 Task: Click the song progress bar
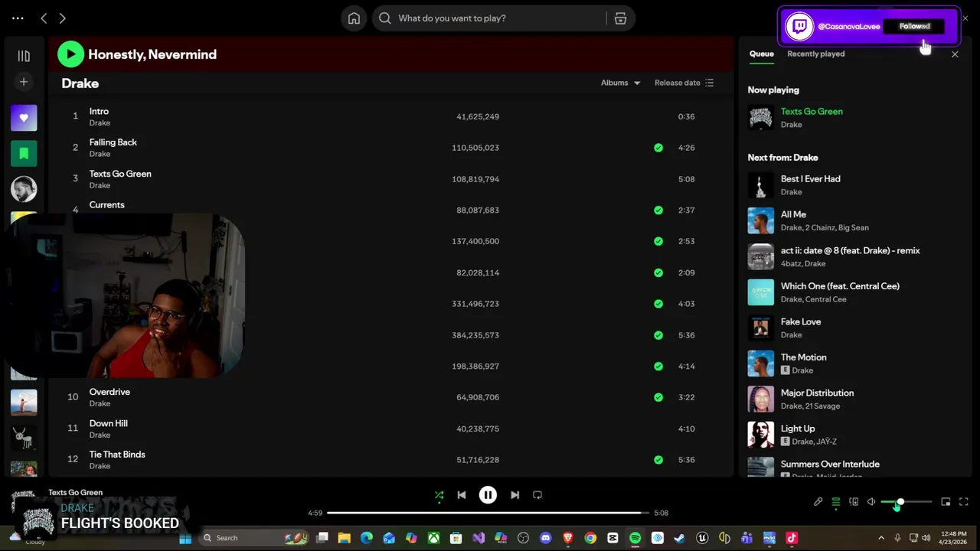tap(488, 513)
